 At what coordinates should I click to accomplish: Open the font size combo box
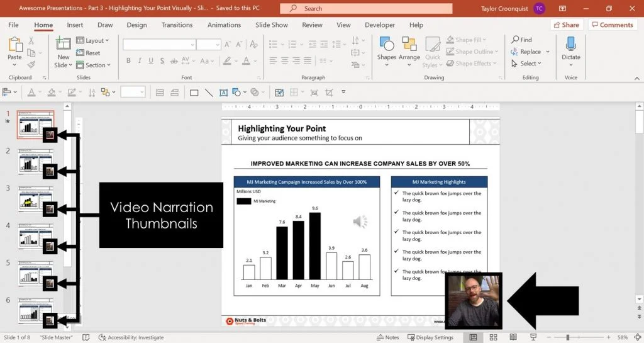click(x=209, y=44)
